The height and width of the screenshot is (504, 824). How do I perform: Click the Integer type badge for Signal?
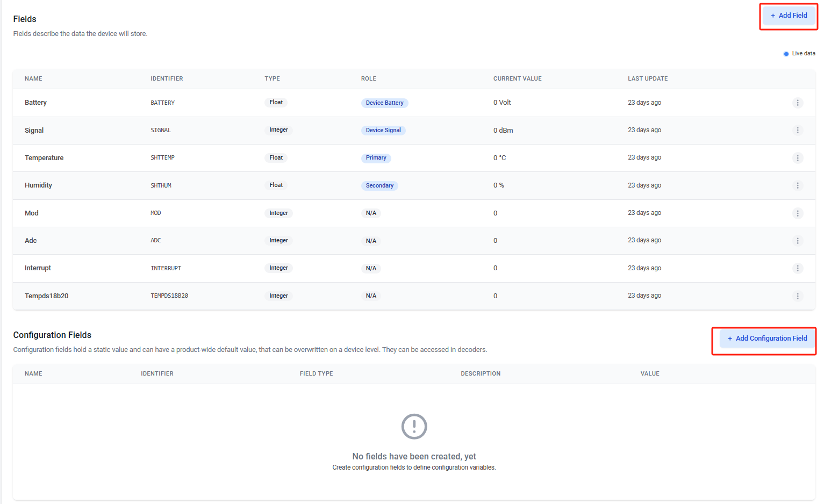coord(278,130)
